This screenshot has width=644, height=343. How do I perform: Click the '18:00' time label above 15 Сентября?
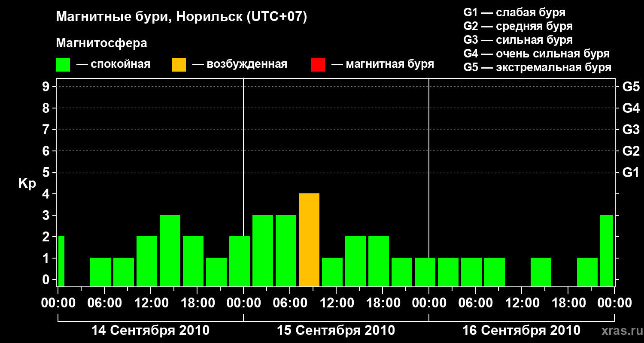point(383,303)
